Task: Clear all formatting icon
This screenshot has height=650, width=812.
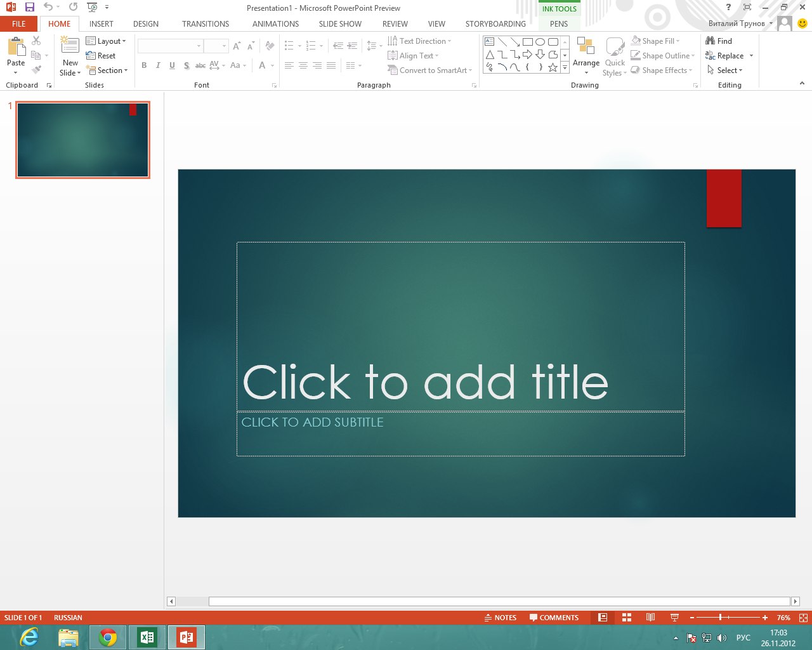Action: 270,46
